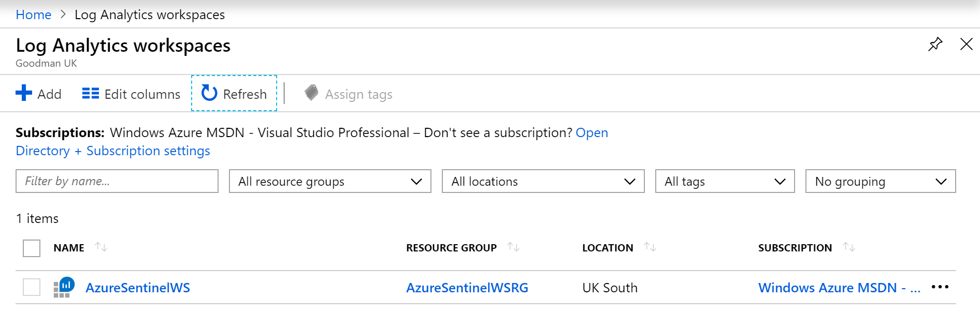Click the Goodman UK subtitle
The width and height of the screenshot is (980, 313).
pos(46,63)
